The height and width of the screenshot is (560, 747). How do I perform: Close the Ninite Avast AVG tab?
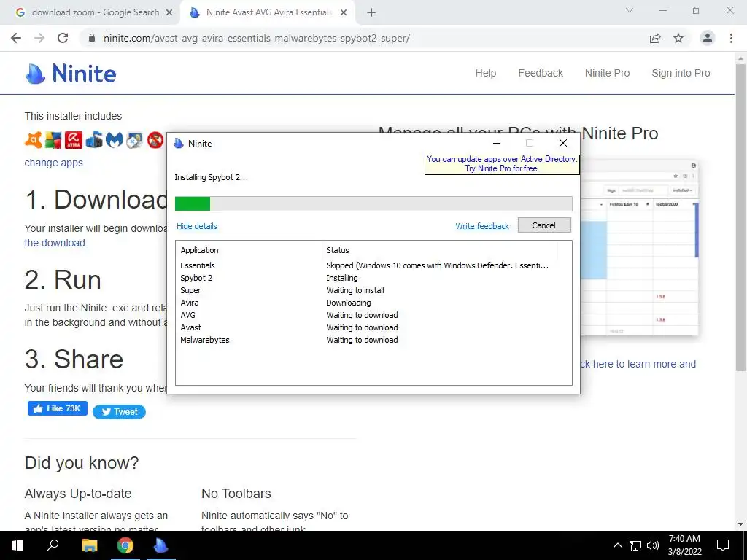click(344, 12)
